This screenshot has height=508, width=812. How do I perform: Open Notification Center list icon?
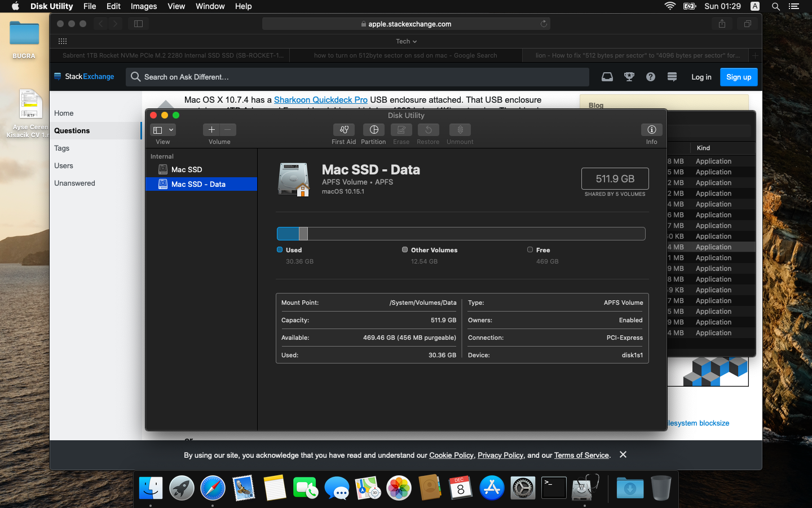794,6
